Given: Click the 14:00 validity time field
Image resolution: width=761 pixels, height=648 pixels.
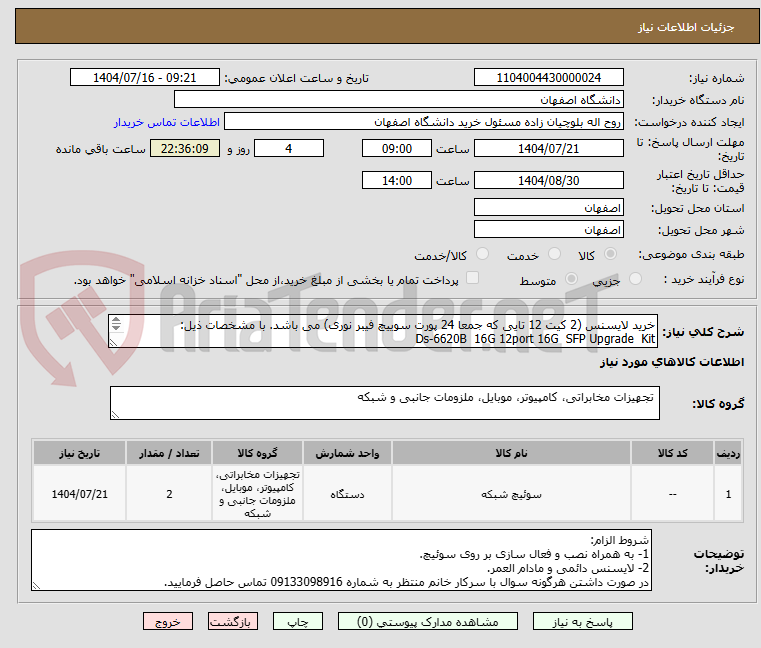Looking at the screenshot, I should coord(397,181).
